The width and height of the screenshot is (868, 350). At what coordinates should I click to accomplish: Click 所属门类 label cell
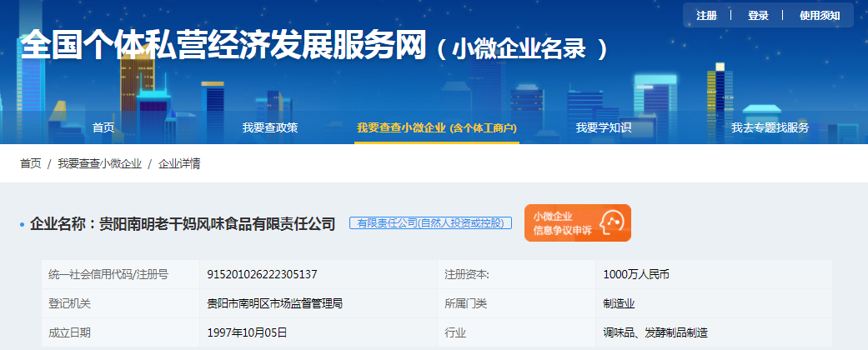(x=516, y=303)
